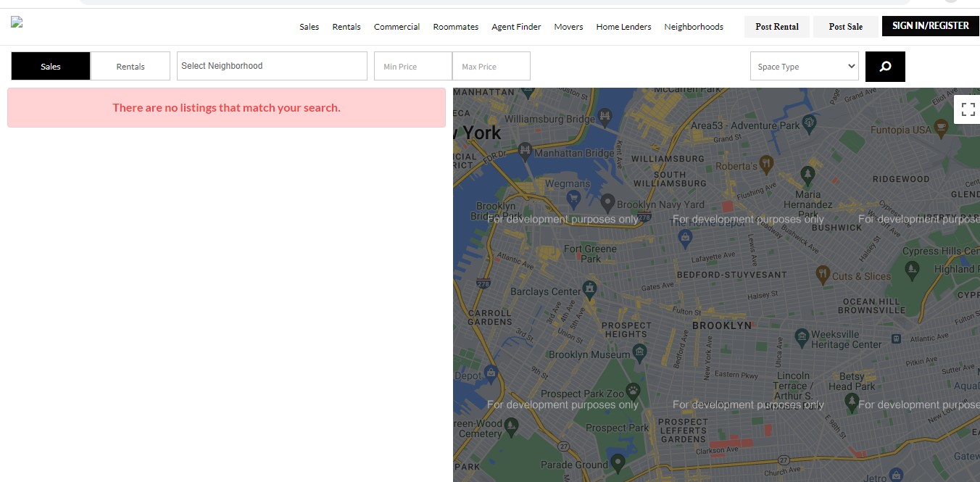Click the Manhattan Bridge map pin

tap(526, 151)
